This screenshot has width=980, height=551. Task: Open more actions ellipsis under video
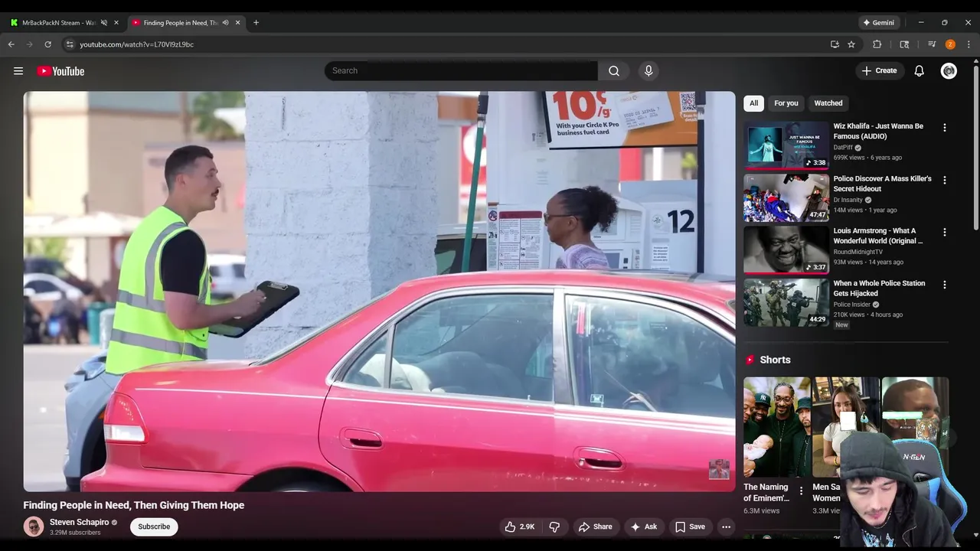pyautogui.click(x=726, y=527)
